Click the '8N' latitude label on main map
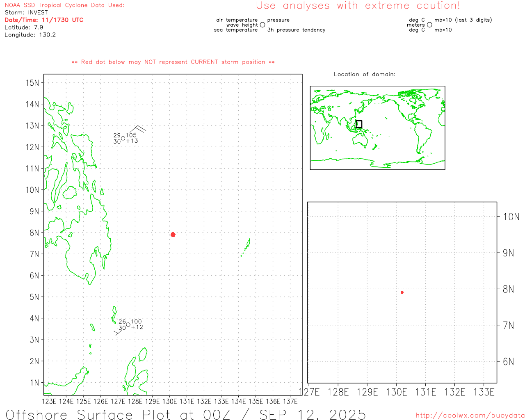 34,233
